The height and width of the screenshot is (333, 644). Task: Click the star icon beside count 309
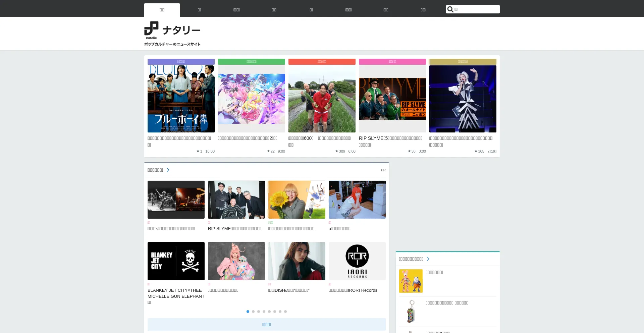click(x=337, y=151)
